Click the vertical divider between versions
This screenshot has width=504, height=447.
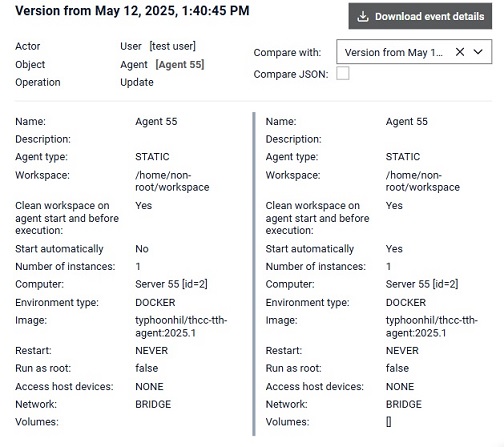click(254, 274)
